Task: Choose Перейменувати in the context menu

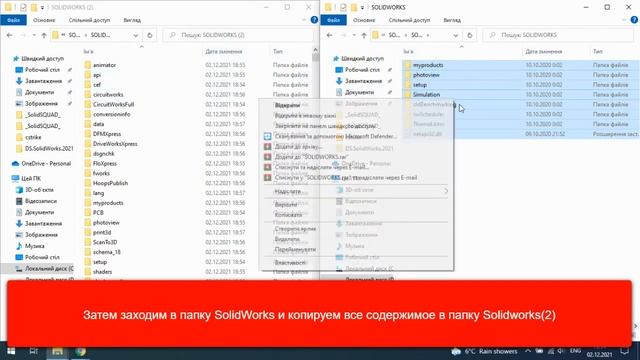Action: pos(295,249)
